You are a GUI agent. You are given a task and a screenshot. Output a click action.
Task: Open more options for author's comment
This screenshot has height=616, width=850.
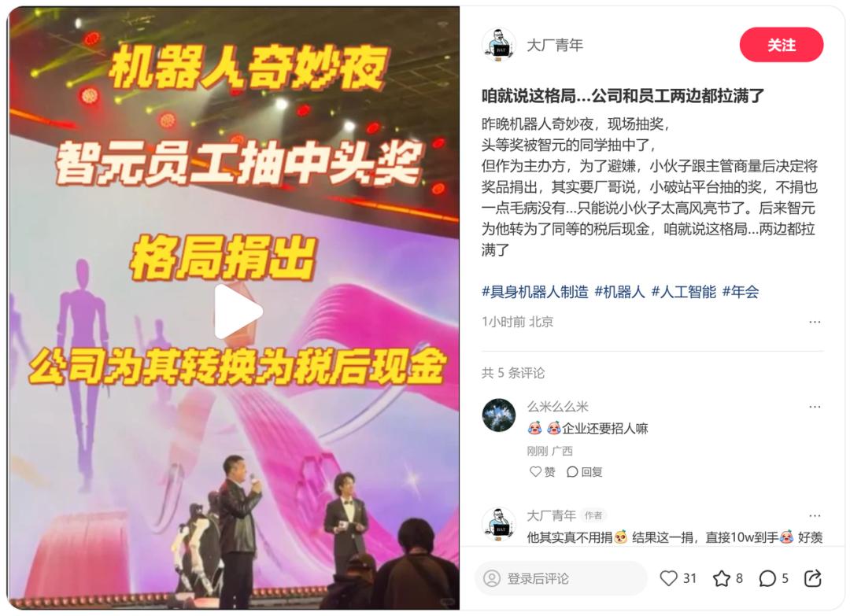coord(815,515)
